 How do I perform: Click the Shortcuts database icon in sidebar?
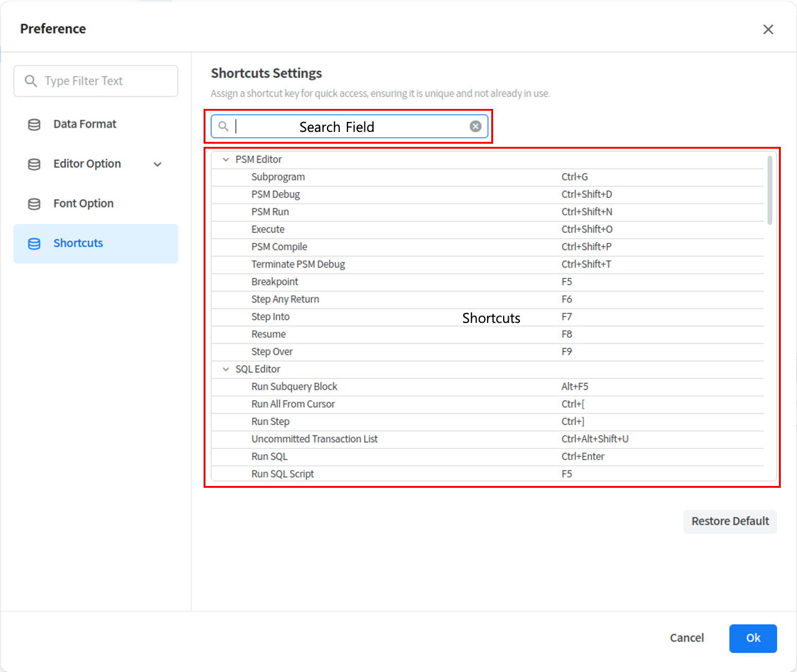coord(34,244)
